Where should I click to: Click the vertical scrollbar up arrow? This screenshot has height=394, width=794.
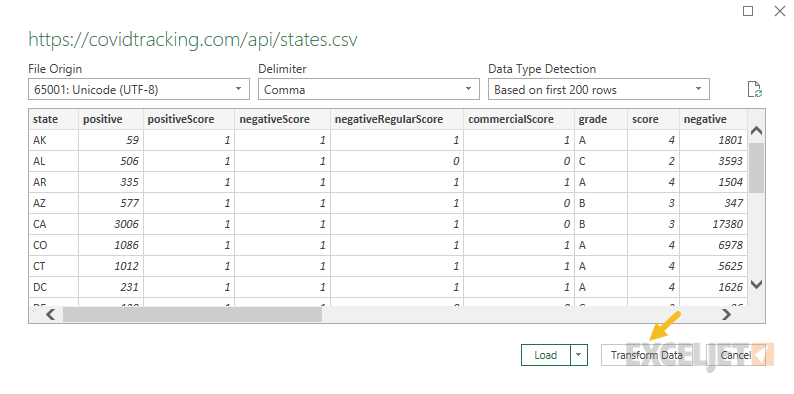756,131
